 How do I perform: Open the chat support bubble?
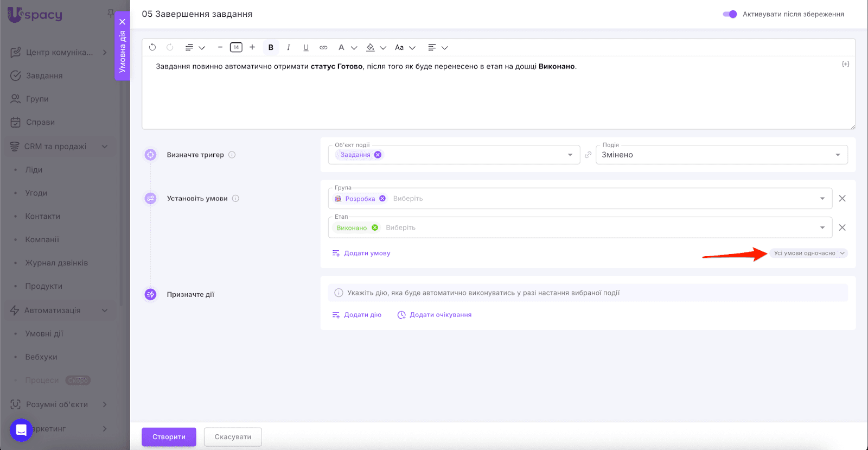(21, 430)
